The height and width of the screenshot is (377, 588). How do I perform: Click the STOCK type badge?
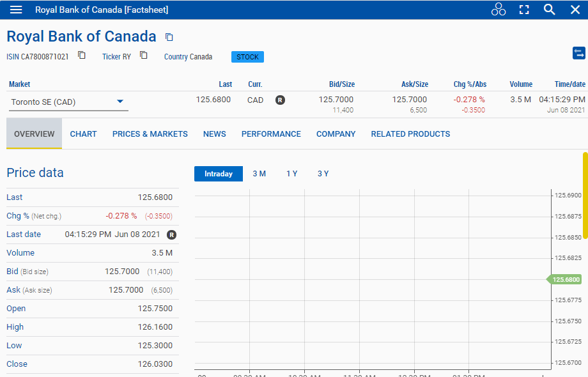(x=247, y=57)
